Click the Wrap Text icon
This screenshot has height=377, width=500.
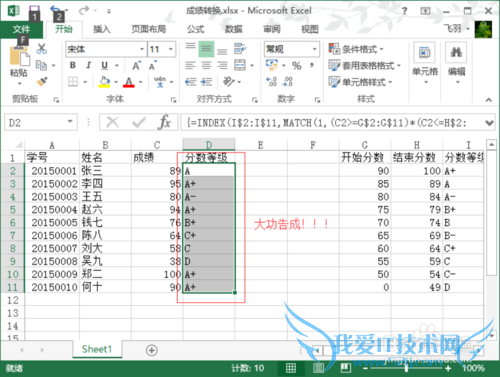point(240,49)
